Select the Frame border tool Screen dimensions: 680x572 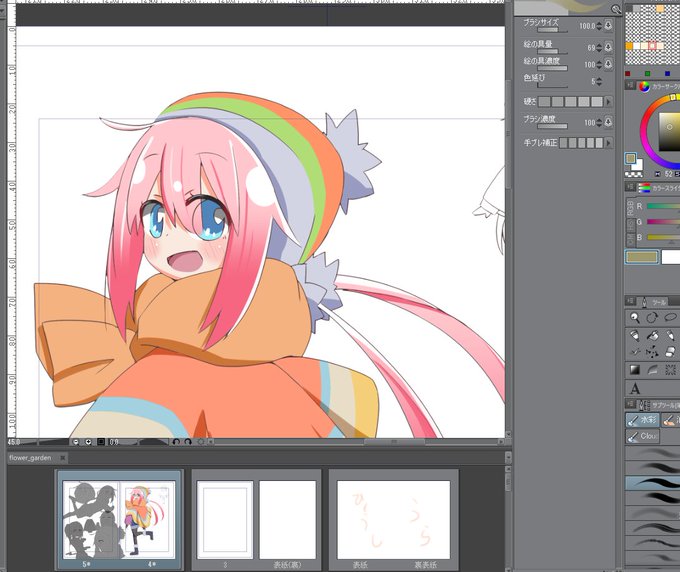[670, 369]
